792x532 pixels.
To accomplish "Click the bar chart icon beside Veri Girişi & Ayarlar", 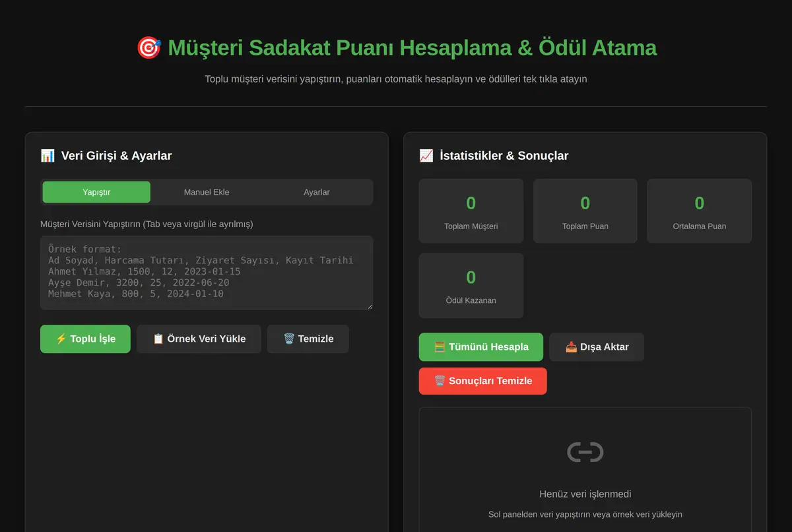I will tap(48, 156).
